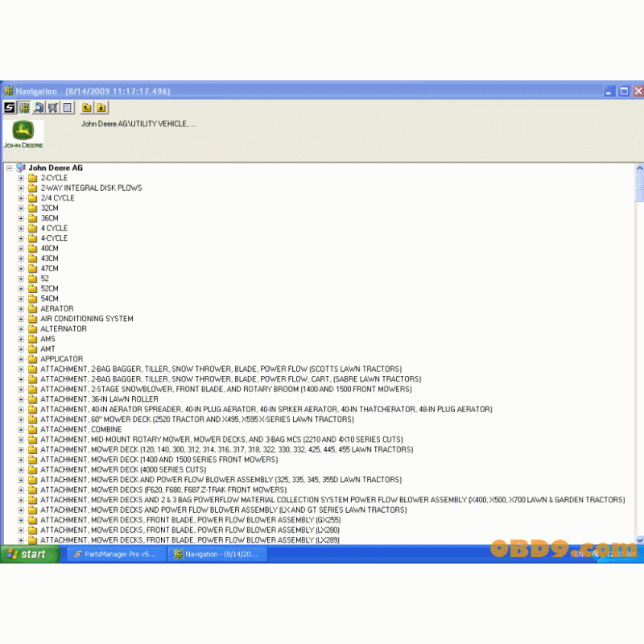Open the Windows Start button
The image size is (644, 644).
[x=30, y=554]
